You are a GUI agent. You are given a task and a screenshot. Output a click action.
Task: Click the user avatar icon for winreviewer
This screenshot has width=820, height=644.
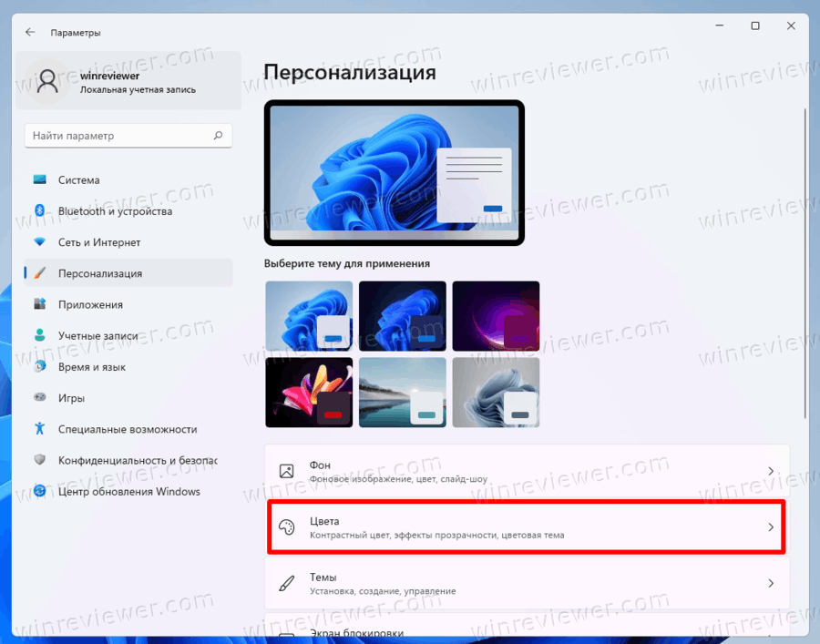click(47, 82)
